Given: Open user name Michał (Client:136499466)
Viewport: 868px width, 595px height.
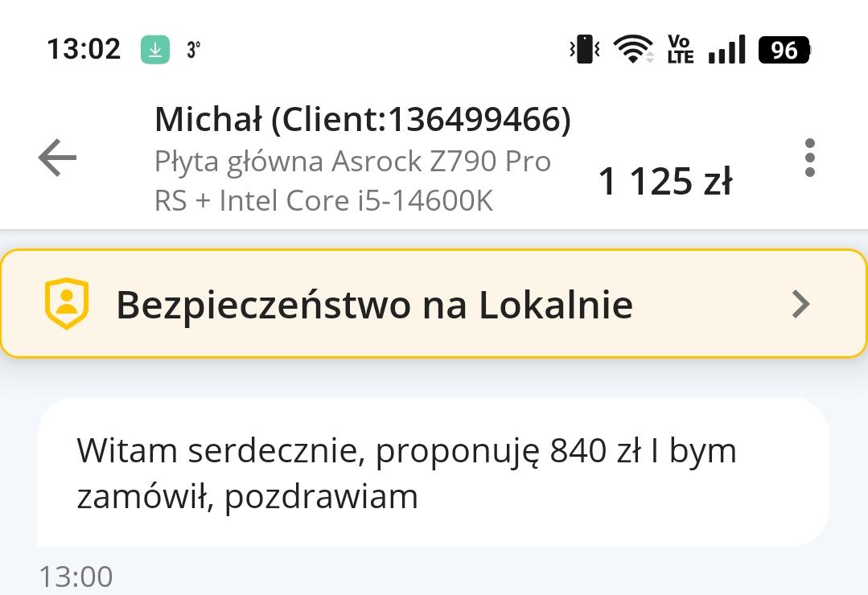Looking at the screenshot, I should pos(362,120).
